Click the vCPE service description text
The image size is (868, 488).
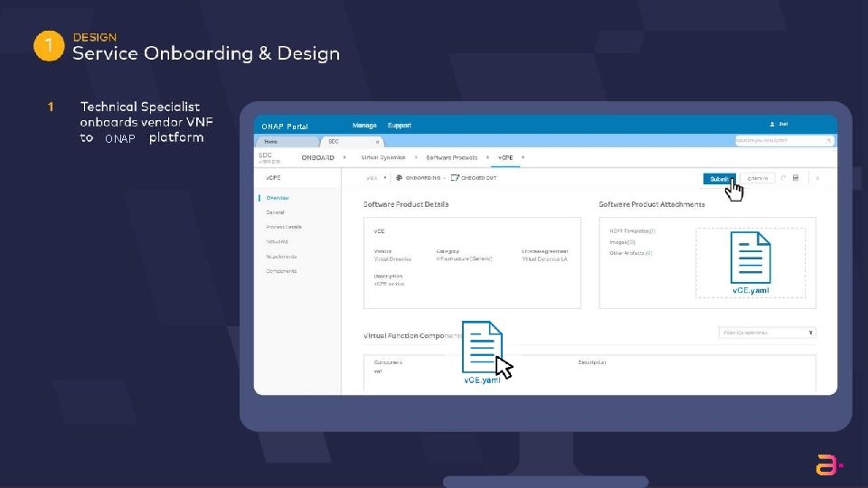pos(389,284)
